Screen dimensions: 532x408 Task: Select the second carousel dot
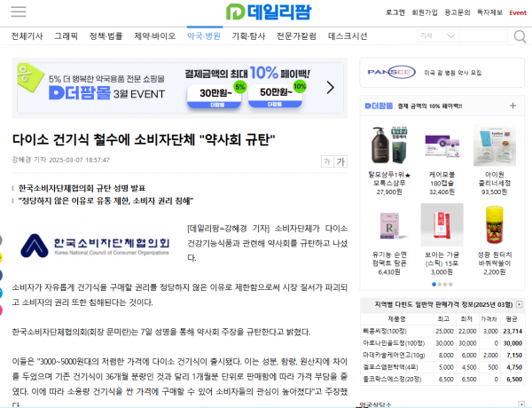tap(440, 285)
